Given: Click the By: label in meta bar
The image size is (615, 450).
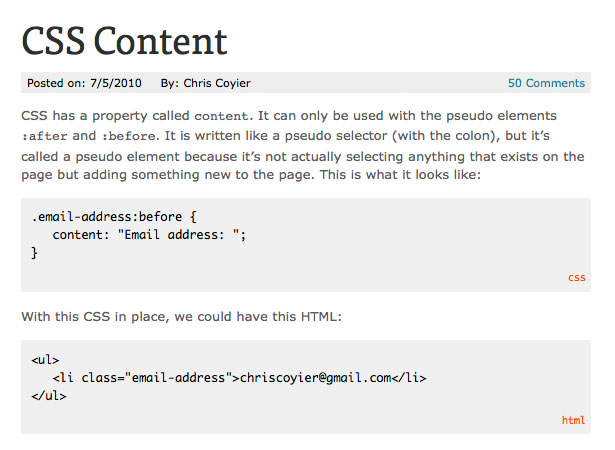Looking at the screenshot, I should 169,83.
